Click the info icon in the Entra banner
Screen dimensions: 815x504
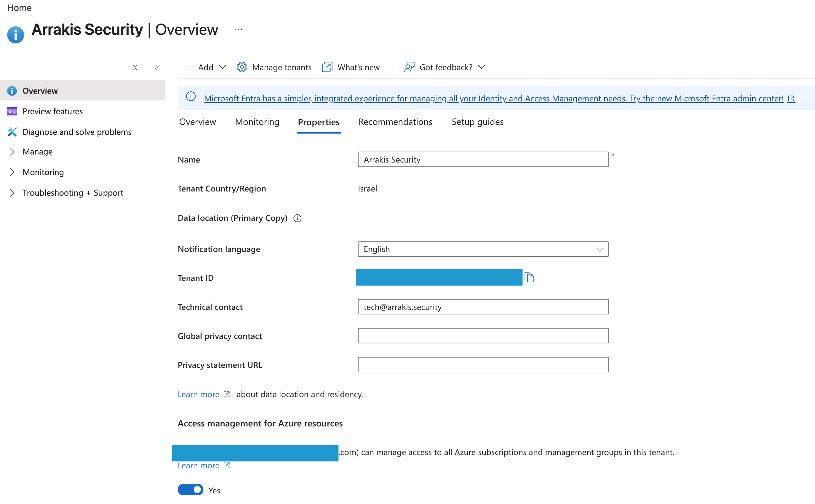coord(191,97)
